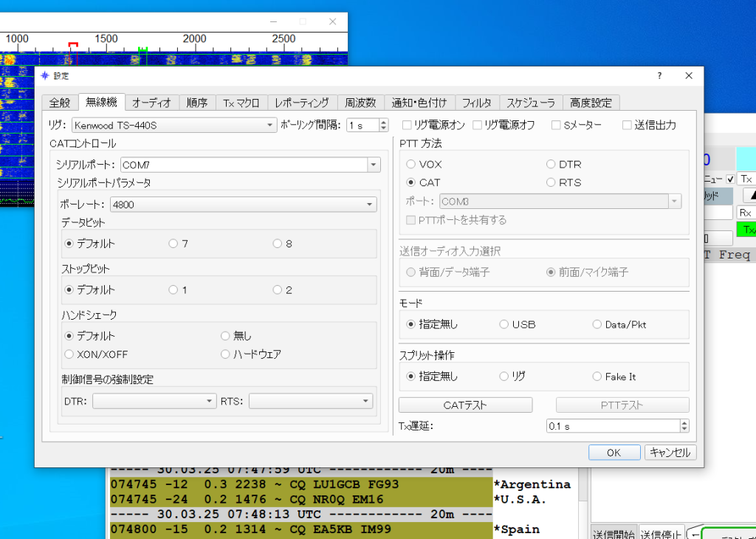Click the CQ EA5KB IM99 decoded message
The height and width of the screenshot is (539, 756).
(x=299, y=529)
